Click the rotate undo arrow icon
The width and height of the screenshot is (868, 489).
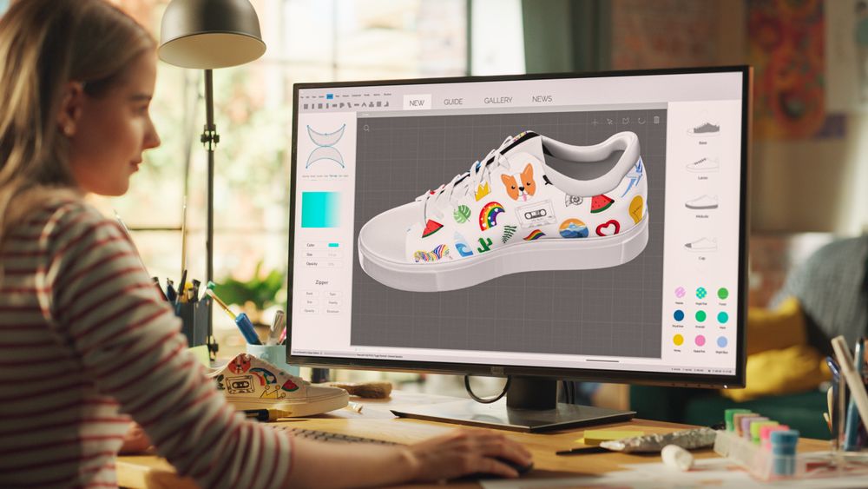pyautogui.click(x=641, y=120)
